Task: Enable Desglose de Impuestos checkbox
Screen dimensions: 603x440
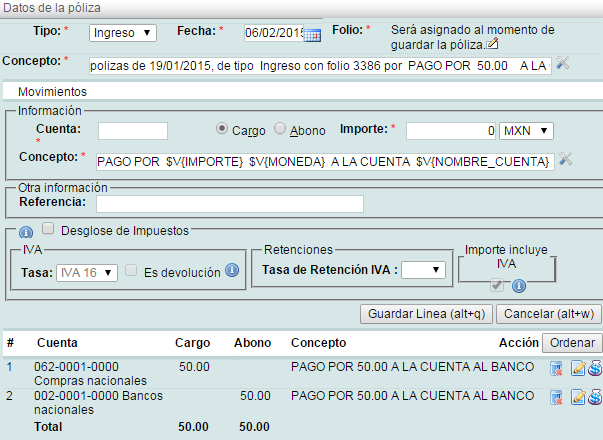Action: 48,228
